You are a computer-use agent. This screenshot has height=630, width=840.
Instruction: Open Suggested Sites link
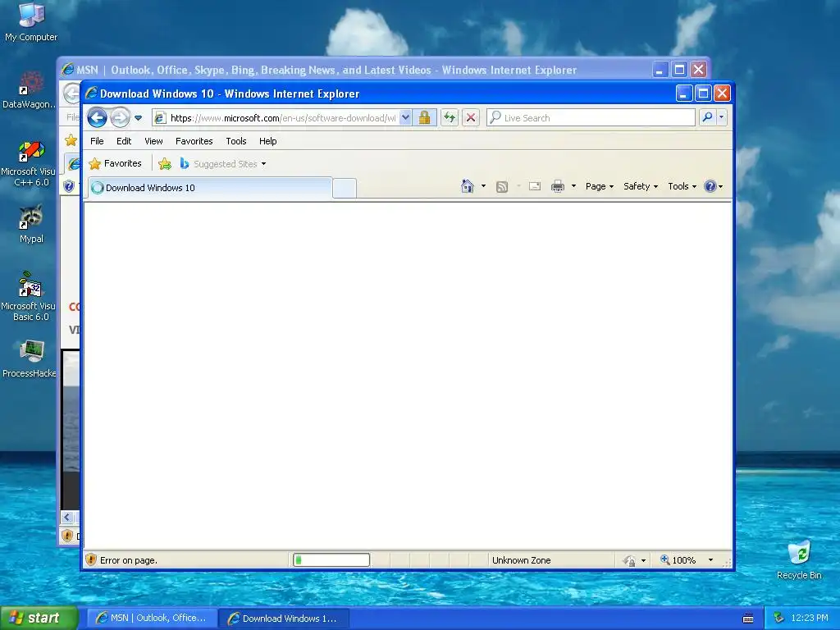click(x=222, y=164)
